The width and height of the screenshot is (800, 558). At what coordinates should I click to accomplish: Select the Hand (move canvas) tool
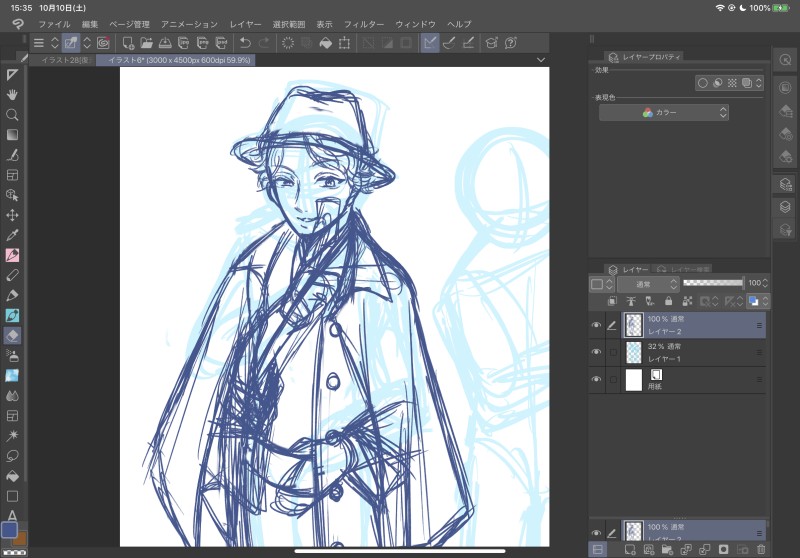(13, 94)
